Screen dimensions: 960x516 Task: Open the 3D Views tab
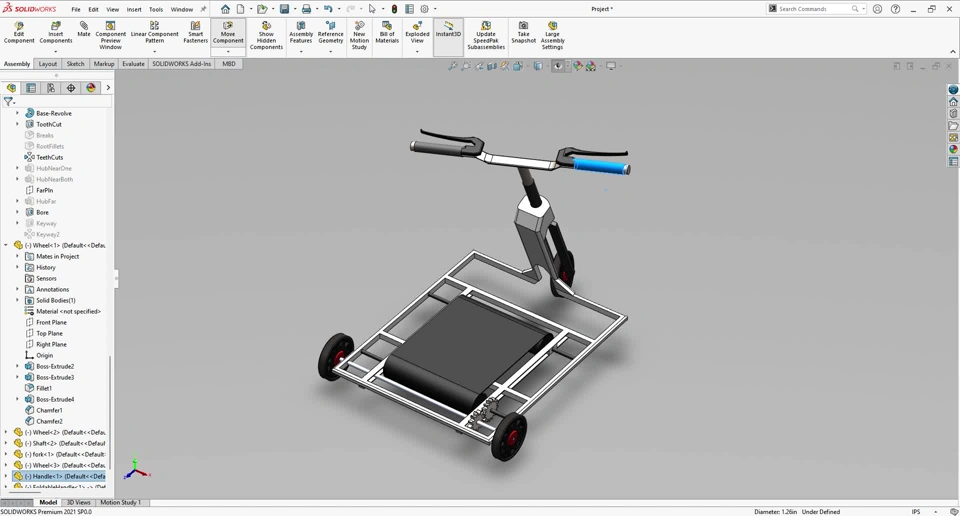(78, 503)
